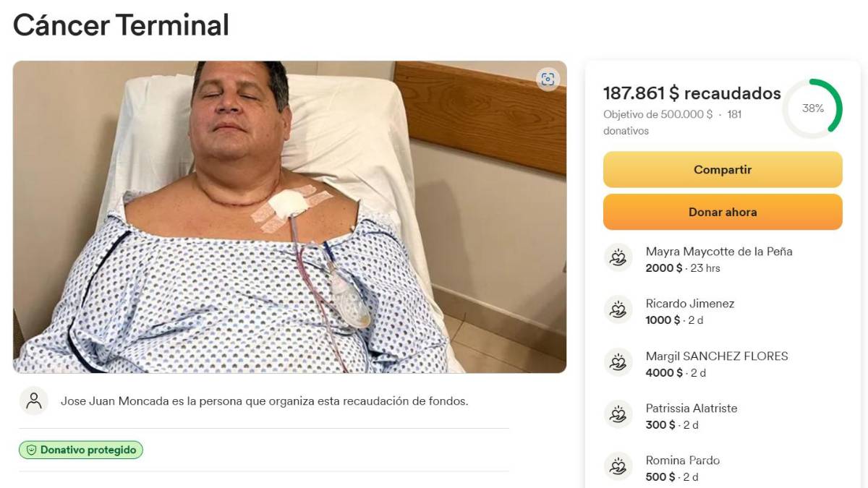The height and width of the screenshot is (488, 868).
Task: Click donor icon beside Romina Pardo
Action: coord(618,467)
